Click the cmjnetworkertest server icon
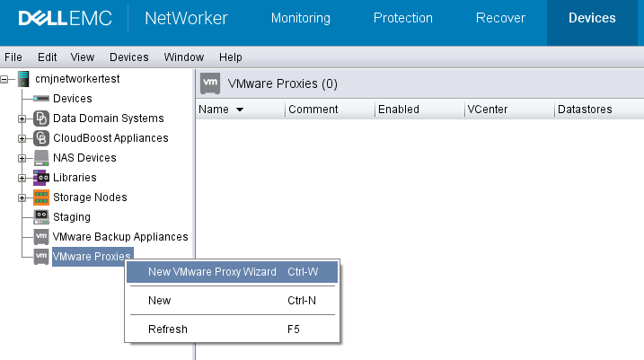Screen dimensions: 644x360 [x=24, y=79]
